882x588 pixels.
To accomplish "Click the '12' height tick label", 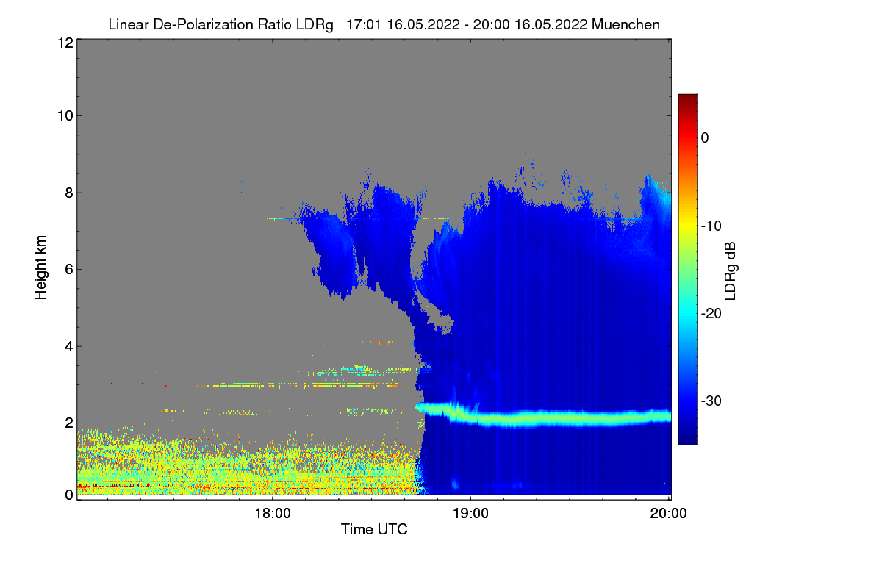I will point(64,43).
